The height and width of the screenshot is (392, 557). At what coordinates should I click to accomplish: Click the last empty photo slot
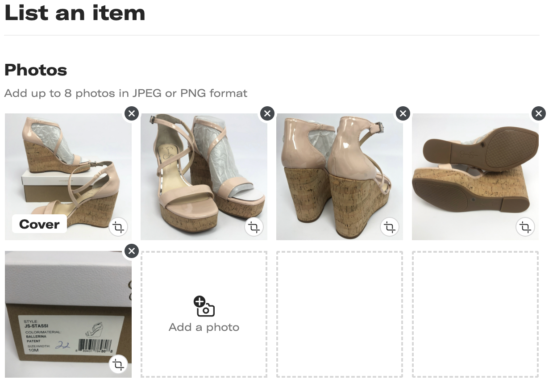pos(475,314)
